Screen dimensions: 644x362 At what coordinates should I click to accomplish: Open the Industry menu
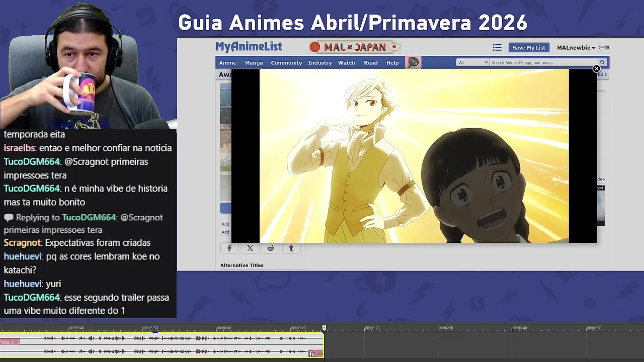click(x=320, y=63)
